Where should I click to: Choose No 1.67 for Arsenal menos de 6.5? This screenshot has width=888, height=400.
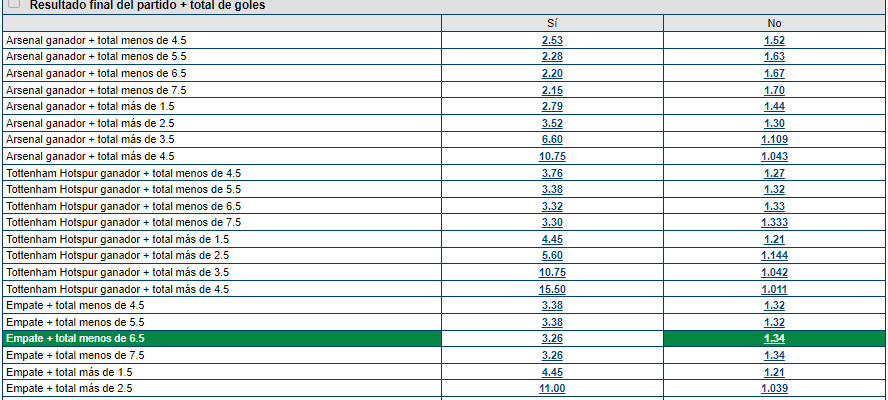pos(774,74)
